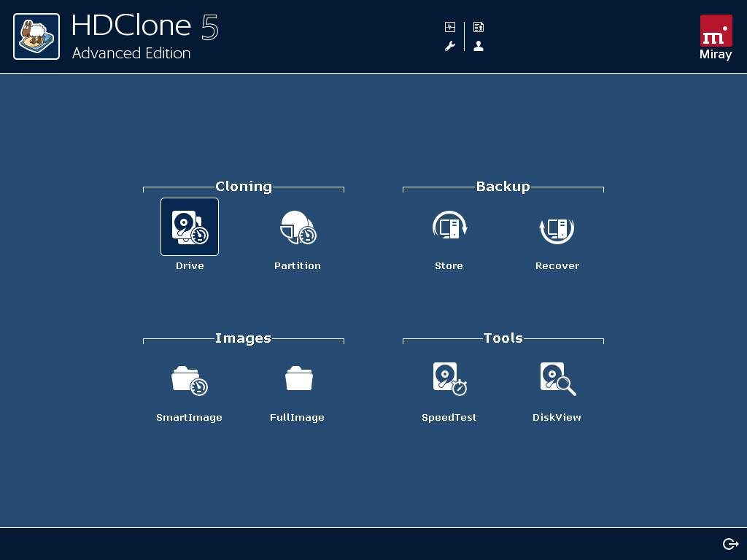
Task: Click the Recover label
Action: (x=557, y=265)
